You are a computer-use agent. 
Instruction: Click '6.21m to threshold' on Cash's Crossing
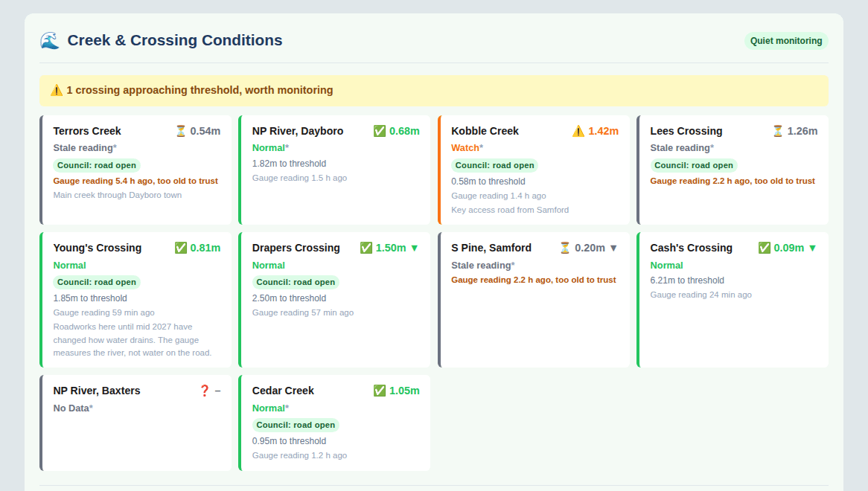687,280
